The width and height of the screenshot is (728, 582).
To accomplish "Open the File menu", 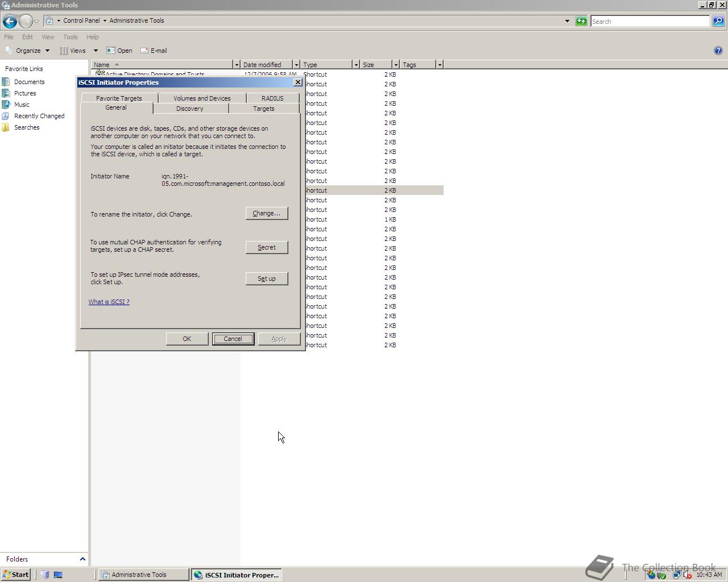I will 9,37.
